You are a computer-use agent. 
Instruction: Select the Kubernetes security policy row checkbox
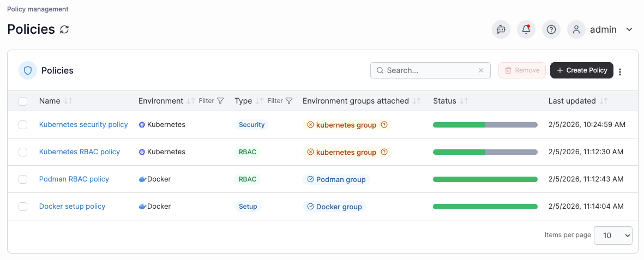(x=23, y=125)
